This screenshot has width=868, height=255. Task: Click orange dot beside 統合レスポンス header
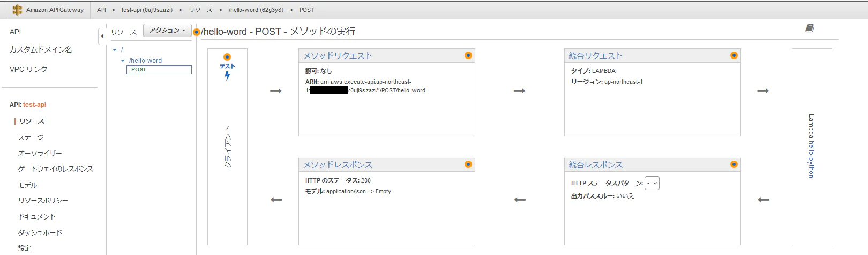click(734, 164)
